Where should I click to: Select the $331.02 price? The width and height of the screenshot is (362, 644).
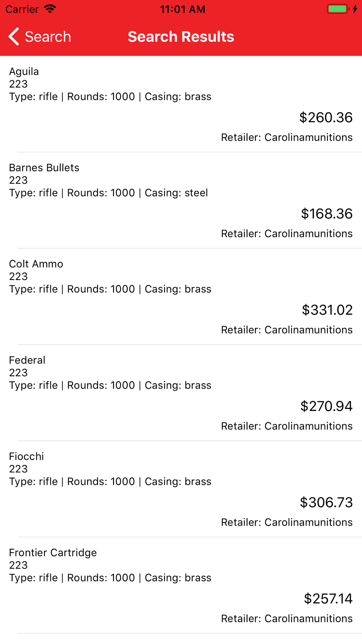coord(327,310)
